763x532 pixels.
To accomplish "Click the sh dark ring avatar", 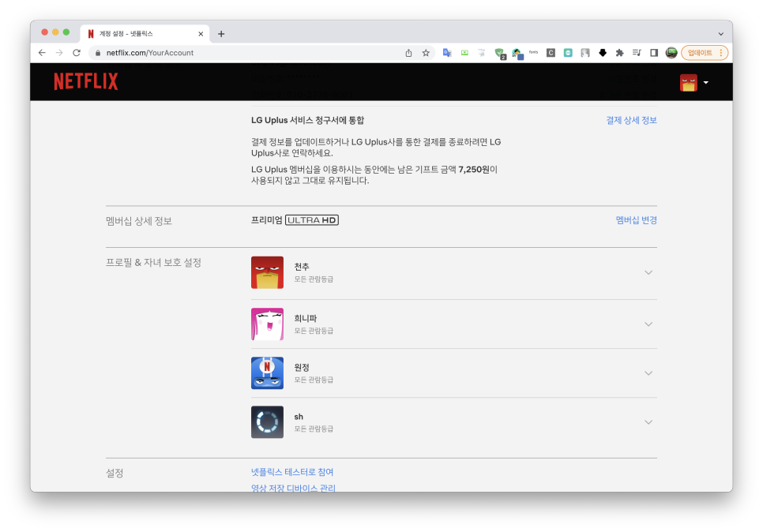I will tap(267, 422).
